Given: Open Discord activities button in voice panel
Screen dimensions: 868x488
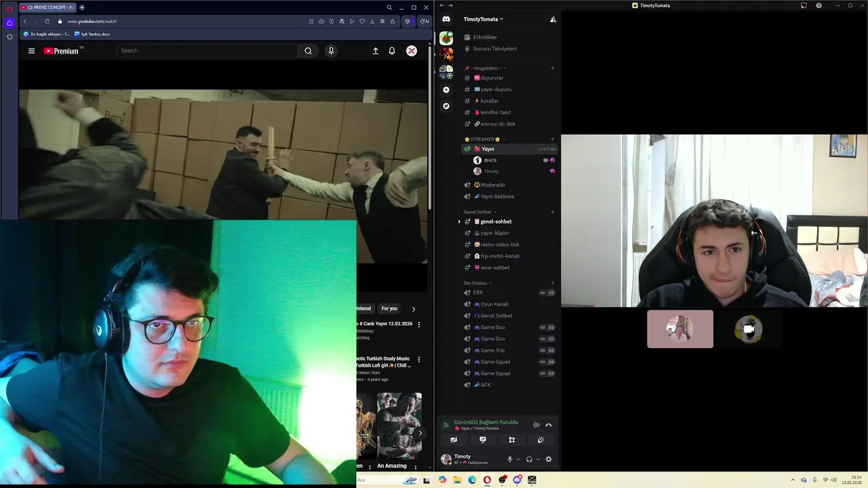Looking at the screenshot, I should (512, 440).
